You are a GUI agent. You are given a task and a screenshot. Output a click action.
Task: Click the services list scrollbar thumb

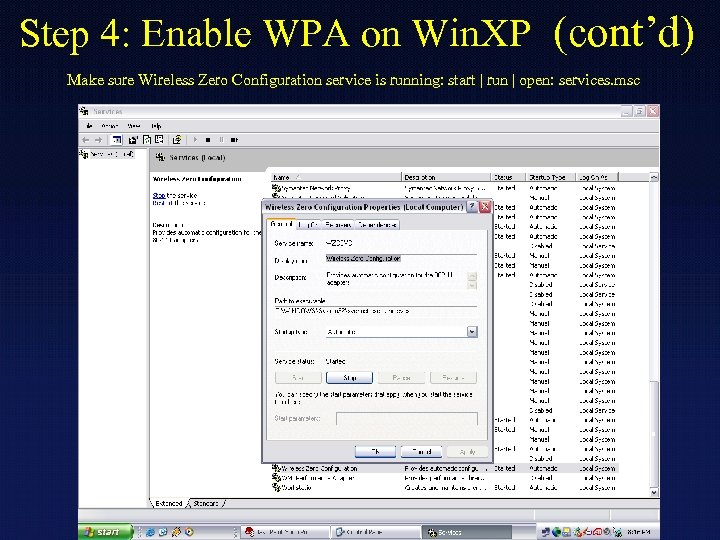click(x=654, y=433)
